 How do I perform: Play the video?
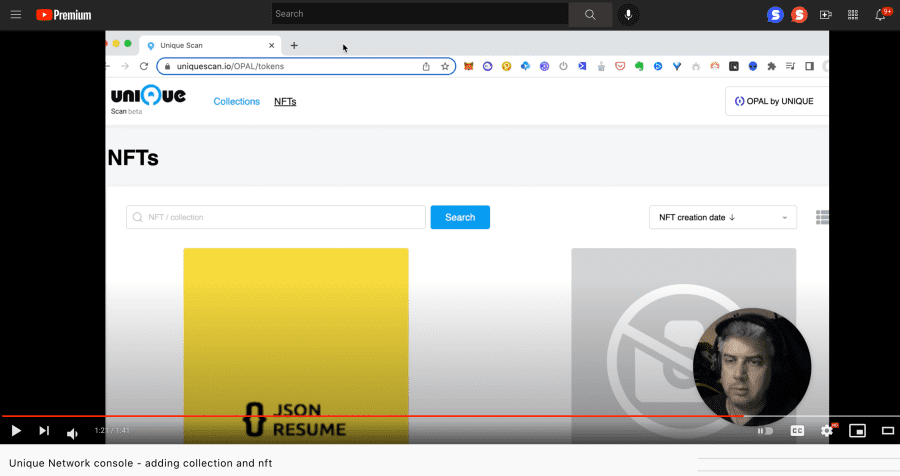16,431
